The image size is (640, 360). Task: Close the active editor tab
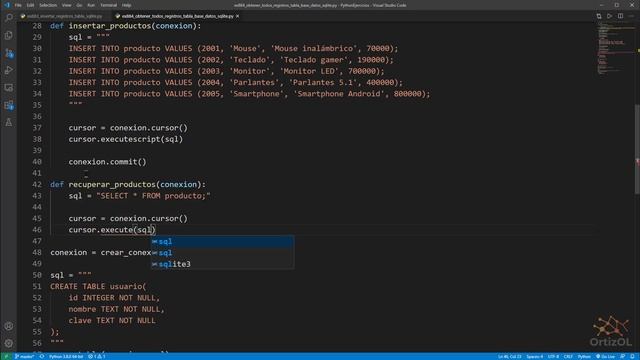237,16
